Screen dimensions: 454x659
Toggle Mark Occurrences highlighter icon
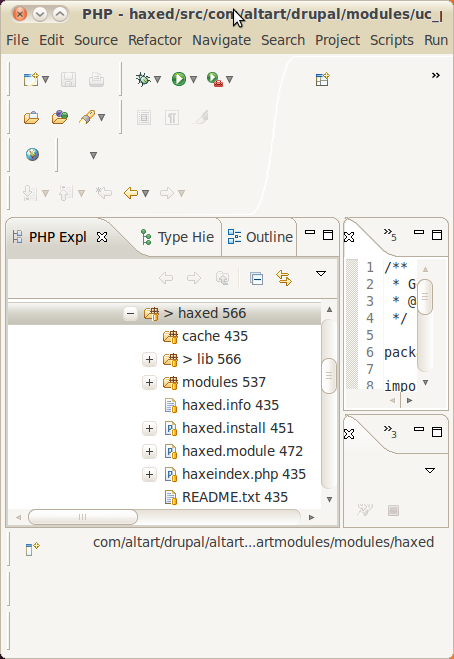click(x=201, y=117)
